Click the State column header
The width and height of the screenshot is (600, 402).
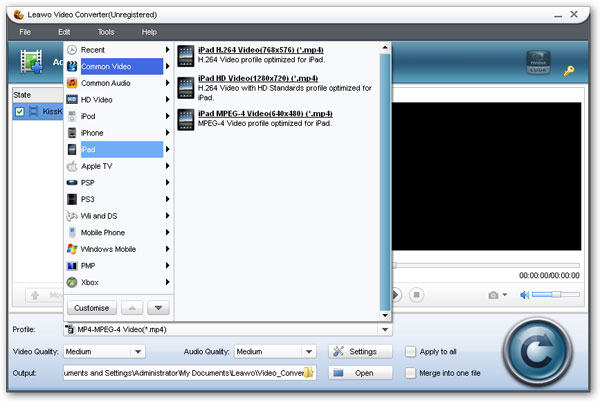[38, 95]
